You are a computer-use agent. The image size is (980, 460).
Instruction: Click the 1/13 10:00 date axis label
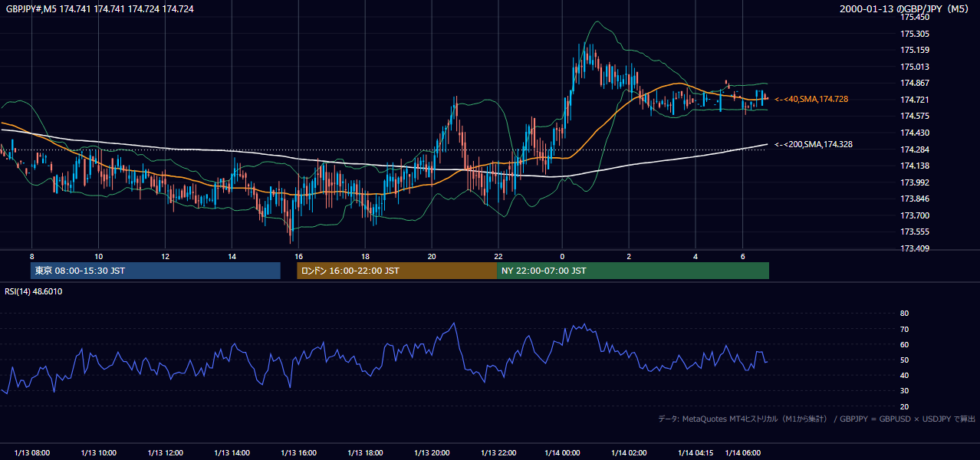pos(98,453)
